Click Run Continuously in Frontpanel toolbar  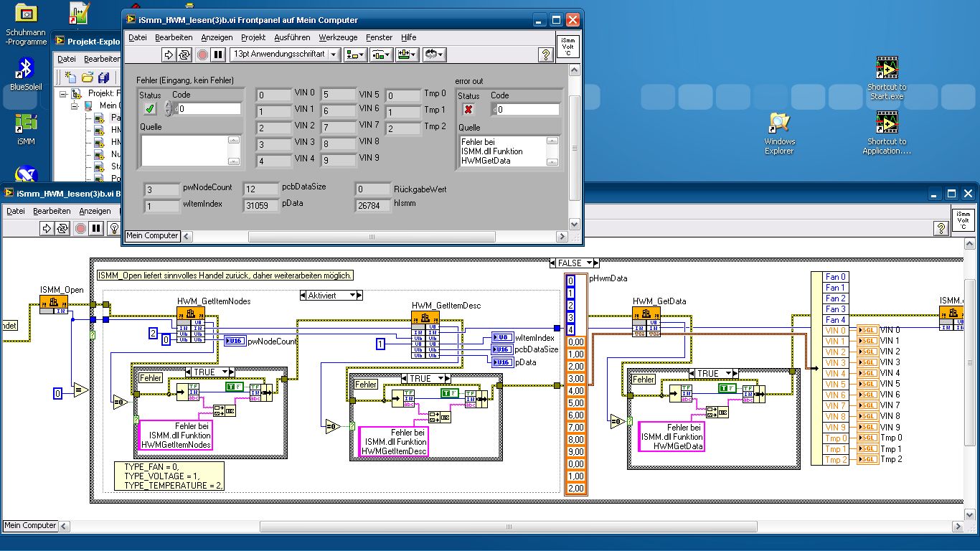185,55
